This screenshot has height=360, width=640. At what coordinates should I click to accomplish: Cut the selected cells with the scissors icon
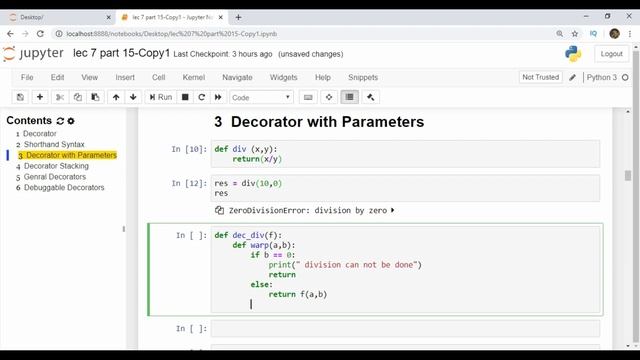[60, 97]
